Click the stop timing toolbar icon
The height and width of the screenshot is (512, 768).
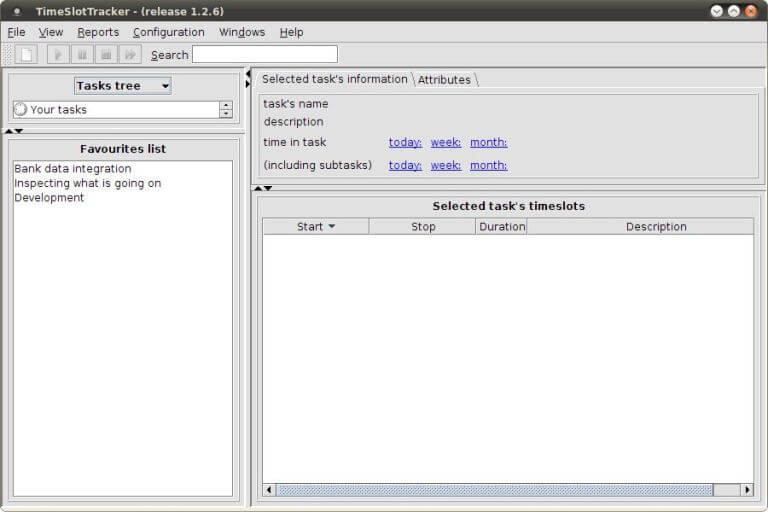point(106,54)
